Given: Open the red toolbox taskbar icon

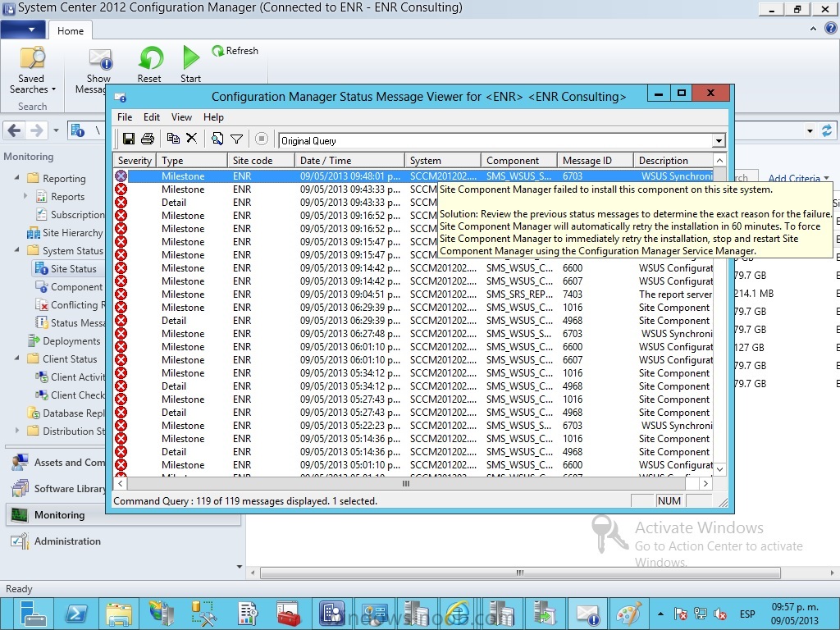Looking at the screenshot, I should click(288, 614).
